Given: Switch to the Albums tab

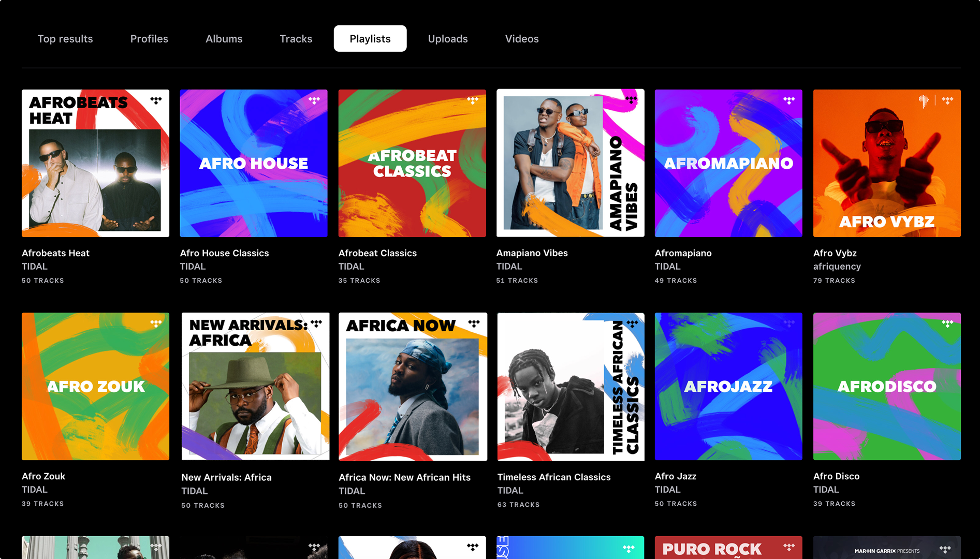Looking at the screenshot, I should [224, 39].
